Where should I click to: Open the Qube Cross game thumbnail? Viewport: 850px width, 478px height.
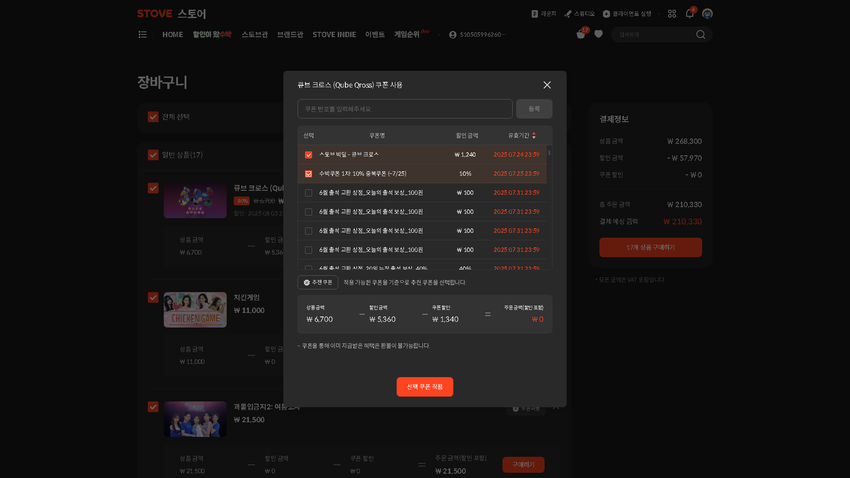pyautogui.click(x=195, y=201)
